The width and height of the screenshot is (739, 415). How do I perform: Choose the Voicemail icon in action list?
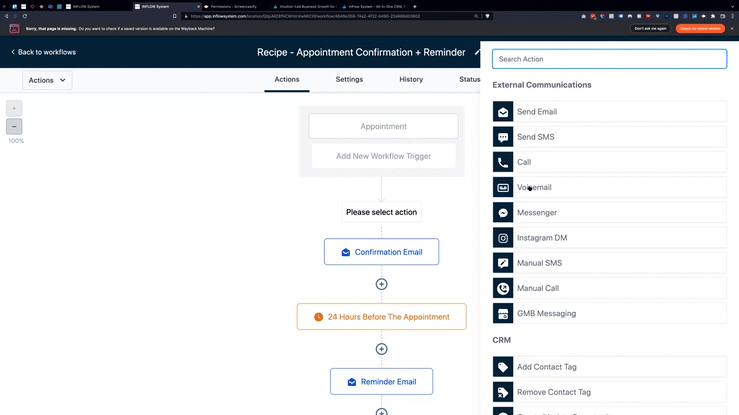click(x=503, y=187)
